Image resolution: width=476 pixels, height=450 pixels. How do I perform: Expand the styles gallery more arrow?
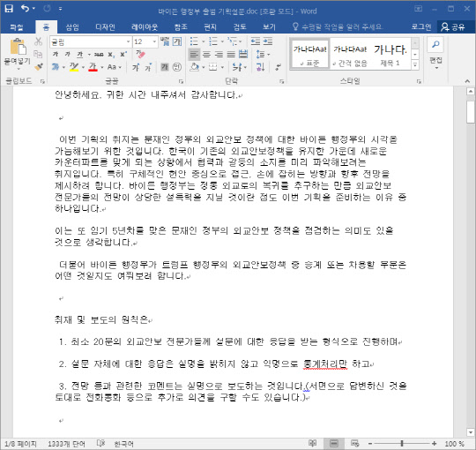[x=415, y=65]
